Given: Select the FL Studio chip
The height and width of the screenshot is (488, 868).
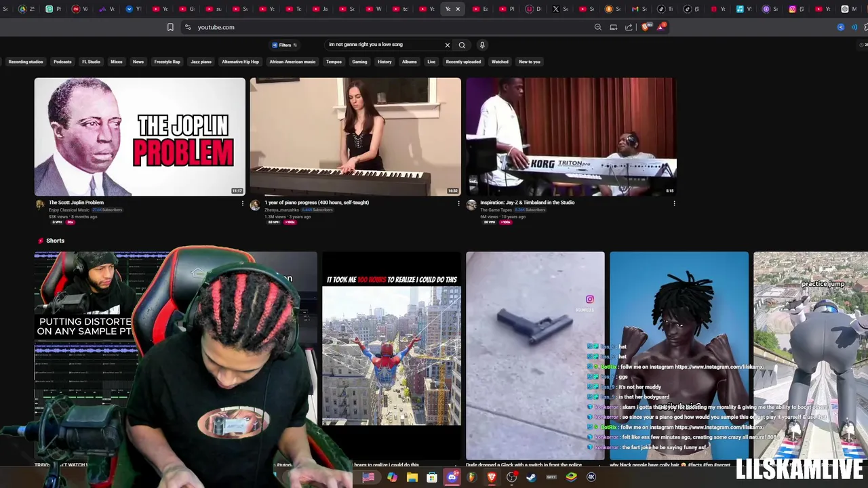Looking at the screenshot, I should click(x=91, y=62).
